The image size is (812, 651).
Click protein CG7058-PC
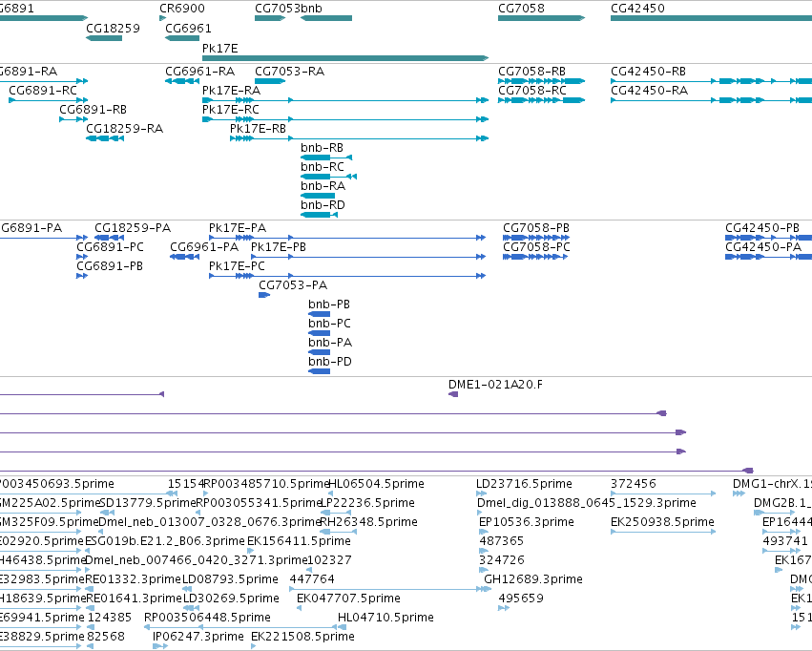point(535,257)
